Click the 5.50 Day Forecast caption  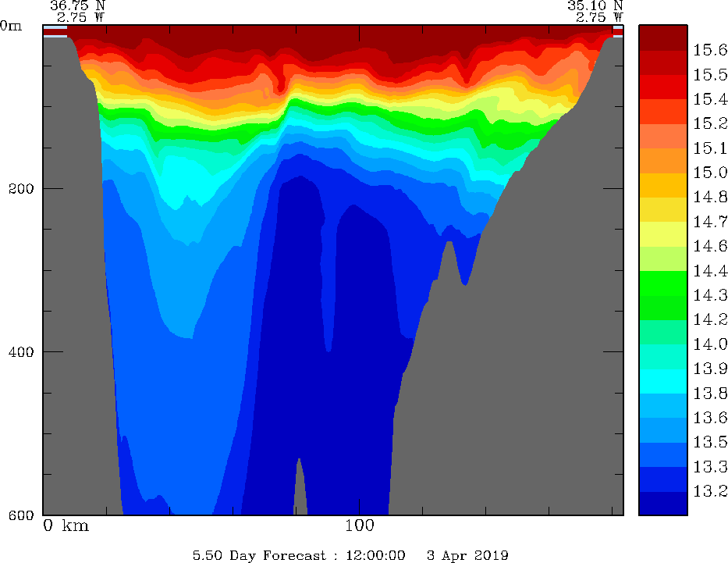click(x=260, y=555)
